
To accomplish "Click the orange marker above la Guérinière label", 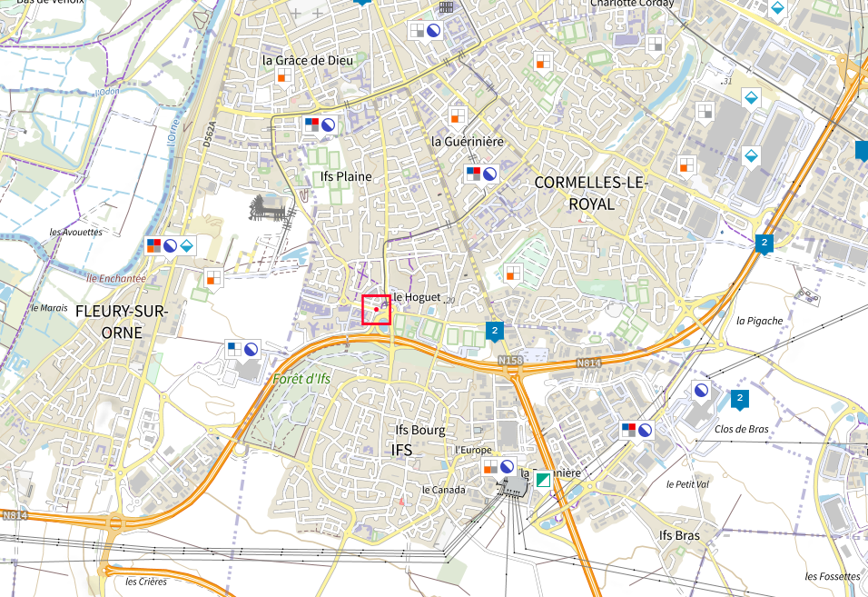I will pos(458,115).
